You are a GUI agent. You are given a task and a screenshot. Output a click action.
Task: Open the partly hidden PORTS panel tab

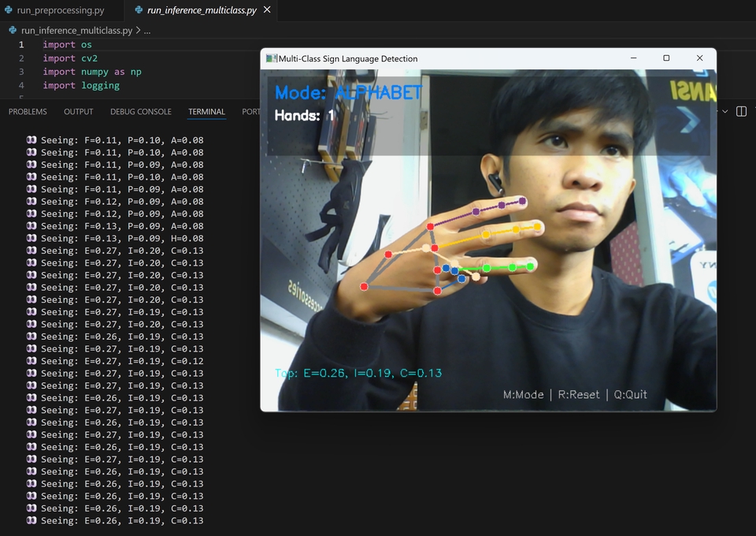coord(250,111)
